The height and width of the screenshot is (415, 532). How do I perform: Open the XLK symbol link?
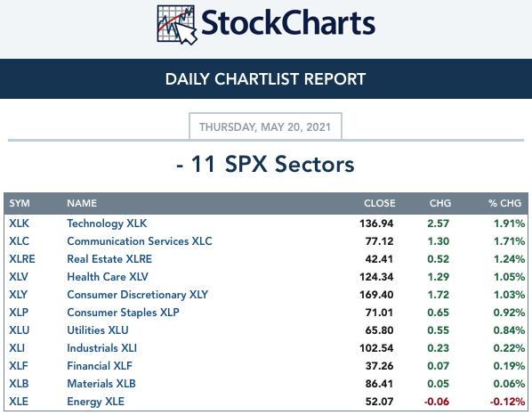[19, 224]
